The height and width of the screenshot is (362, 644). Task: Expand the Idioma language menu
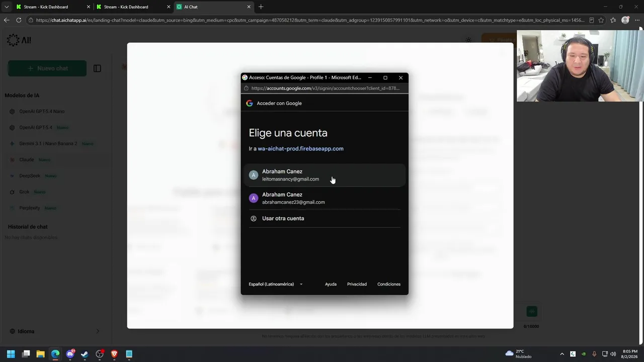pyautogui.click(x=55, y=331)
